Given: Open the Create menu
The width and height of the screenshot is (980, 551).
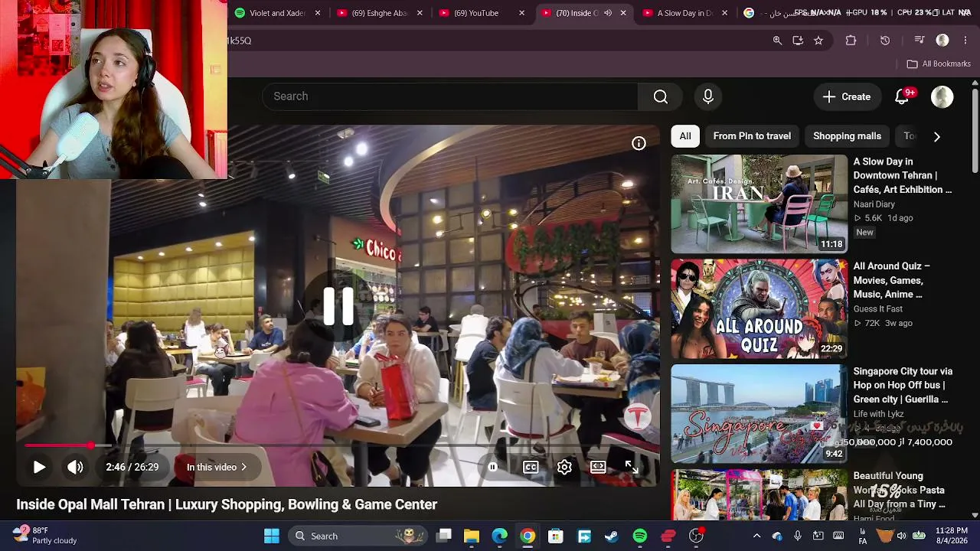Looking at the screenshot, I should [x=847, y=96].
